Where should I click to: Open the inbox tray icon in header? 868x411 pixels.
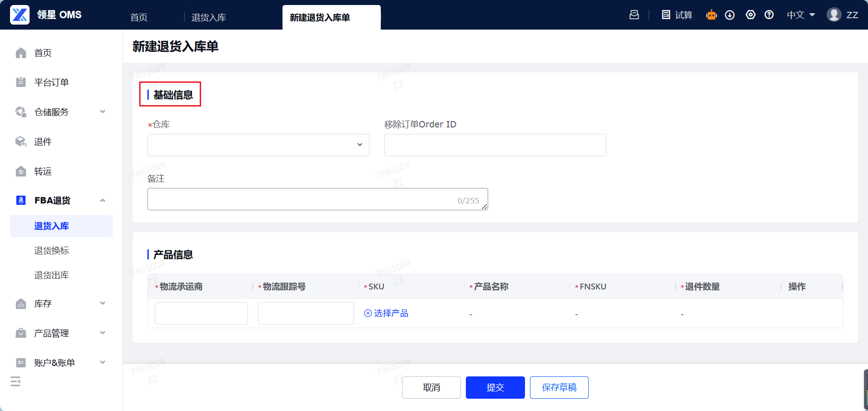tap(634, 15)
